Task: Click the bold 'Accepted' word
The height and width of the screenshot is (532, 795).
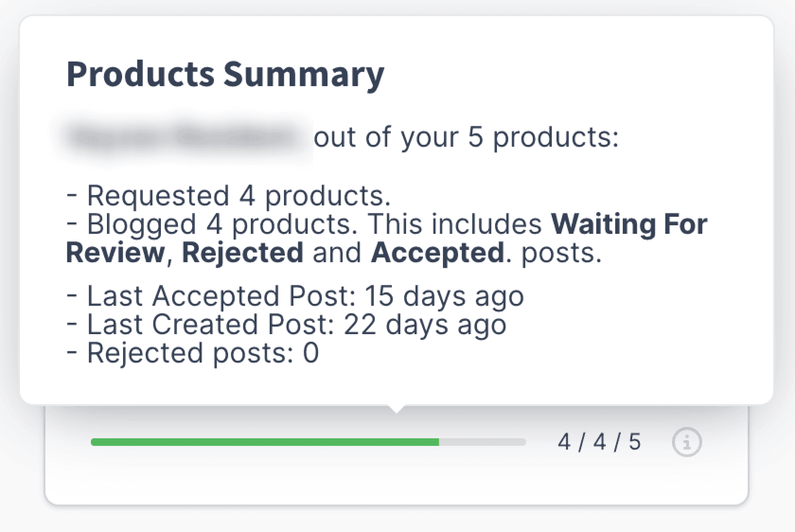Action: tap(438, 252)
